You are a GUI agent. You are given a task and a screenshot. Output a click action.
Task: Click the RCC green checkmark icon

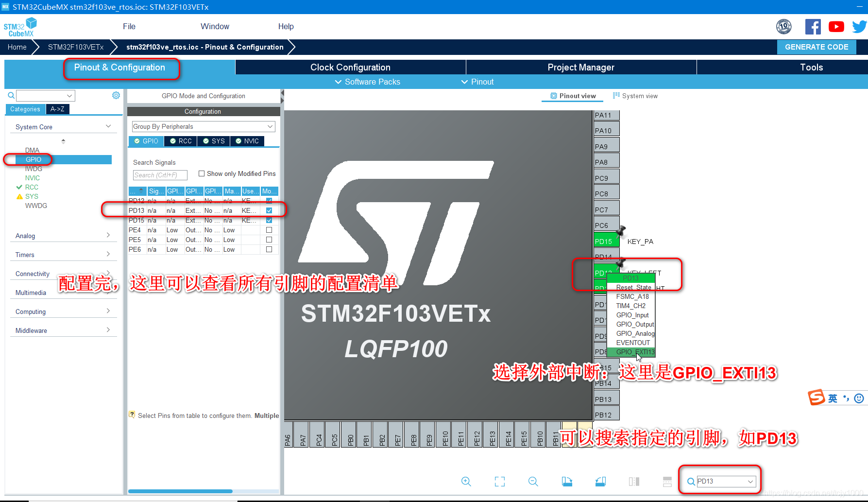point(19,187)
